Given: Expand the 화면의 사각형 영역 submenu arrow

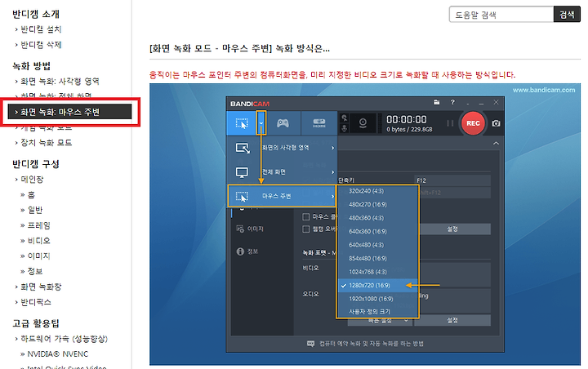Looking at the screenshot, I should pos(332,148).
